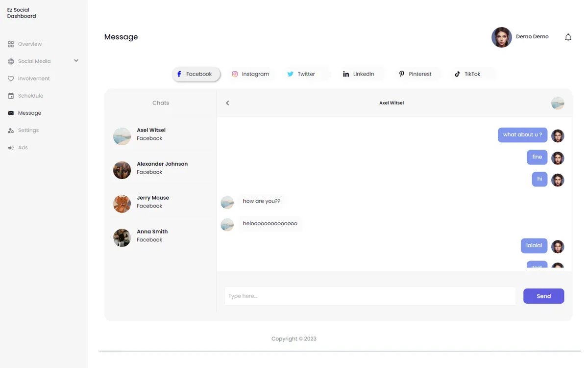Go back using the chat header arrow
588x368 pixels.
point(227,103)
